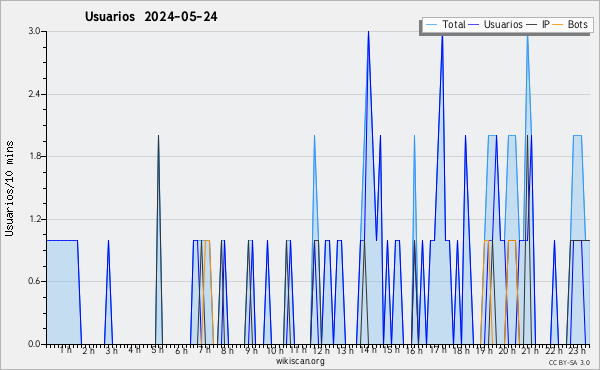Click the Usuarios peak of 3.0 at 14 h
The height and width of the screenshot is (370, 600).
(x=368, y=32)
